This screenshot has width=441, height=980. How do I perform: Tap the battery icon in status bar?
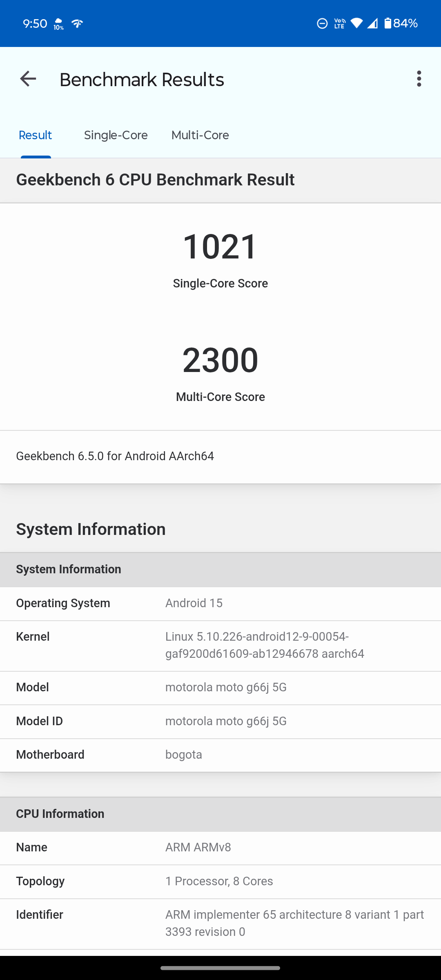(x=388, y=23)
